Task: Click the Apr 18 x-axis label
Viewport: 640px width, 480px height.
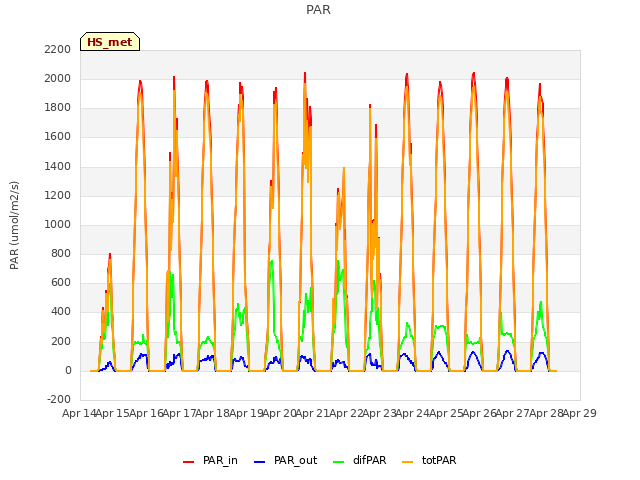Action: (213, 413)
